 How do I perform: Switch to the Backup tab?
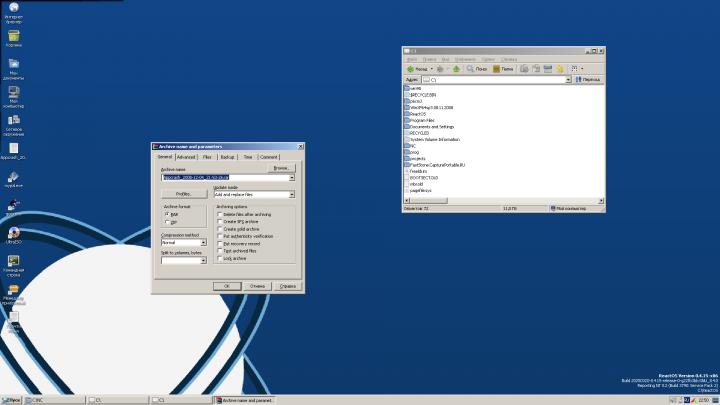tap(228, 157)
